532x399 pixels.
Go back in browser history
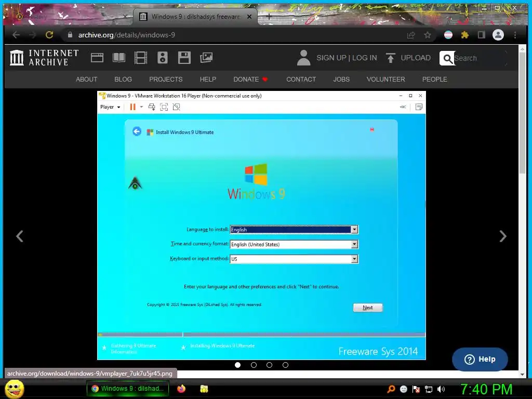(x=16, y=35)
